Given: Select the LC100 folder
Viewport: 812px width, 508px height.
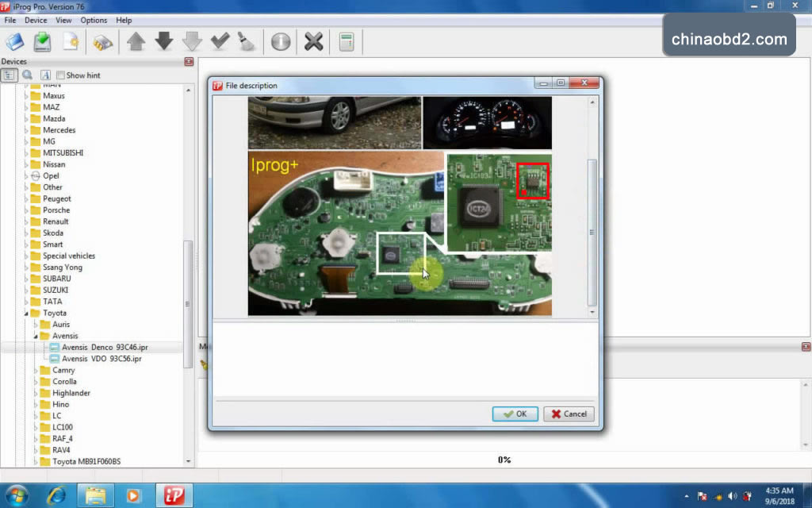Looking at the screenshot, I should click(62, 427).
